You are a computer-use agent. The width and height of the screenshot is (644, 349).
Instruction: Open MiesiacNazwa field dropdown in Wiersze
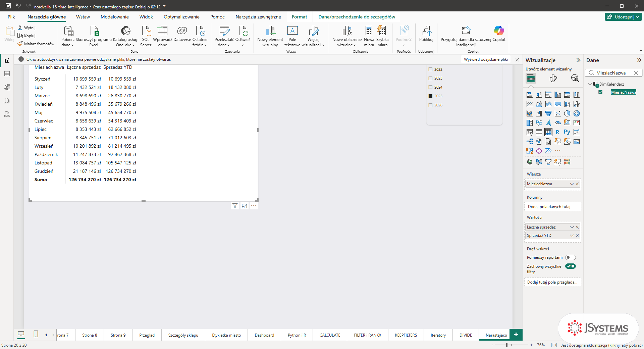tap(572, 184)
